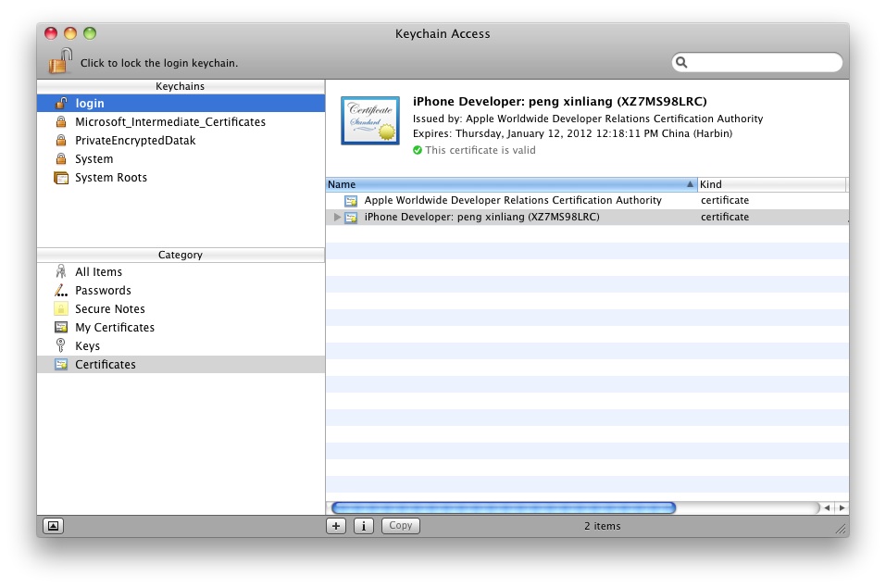Click the horizontal scrollbar thumb
The height and width of the screenshot is (588, 886).
(504, 507)
